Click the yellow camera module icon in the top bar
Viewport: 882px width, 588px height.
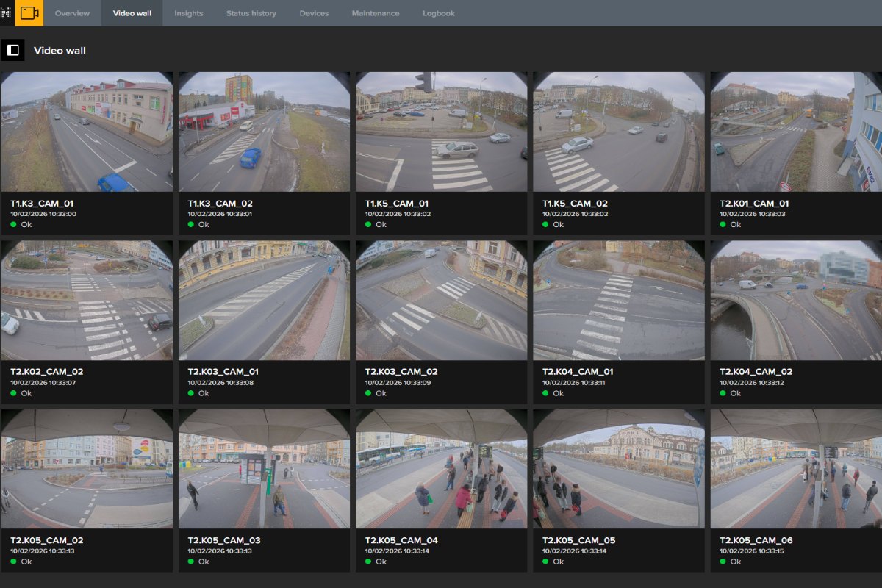[30, 12]
